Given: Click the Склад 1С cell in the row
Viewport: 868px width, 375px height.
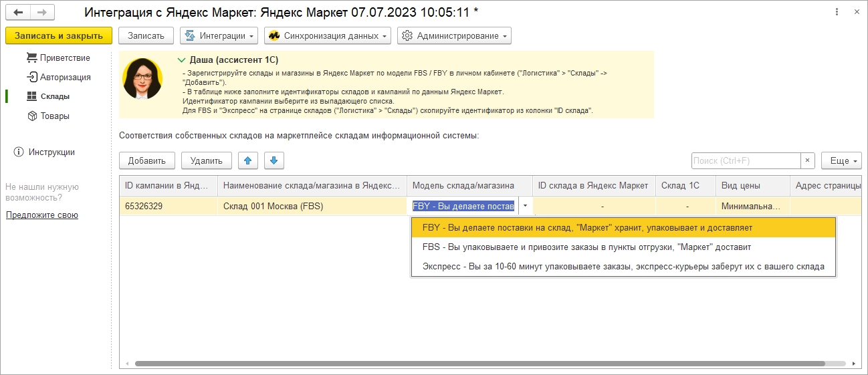Looking at the screenshot, I should click(685, 206).
